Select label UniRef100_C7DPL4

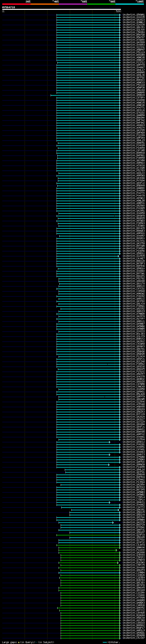[x=133, y=498]
